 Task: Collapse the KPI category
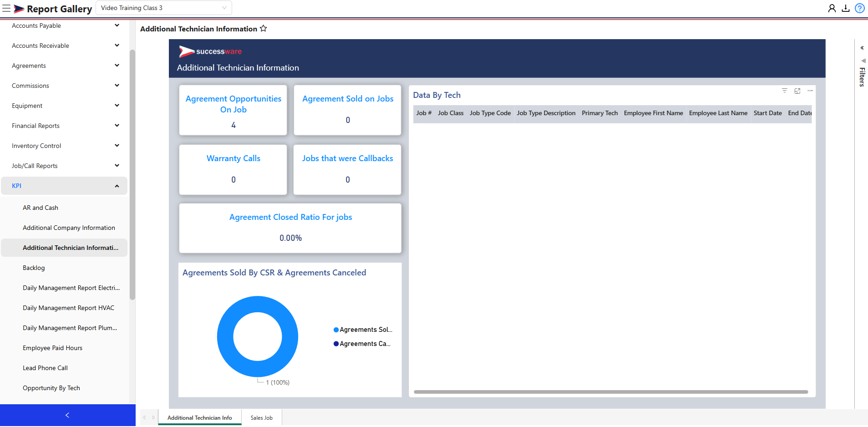tap(64, 186)
